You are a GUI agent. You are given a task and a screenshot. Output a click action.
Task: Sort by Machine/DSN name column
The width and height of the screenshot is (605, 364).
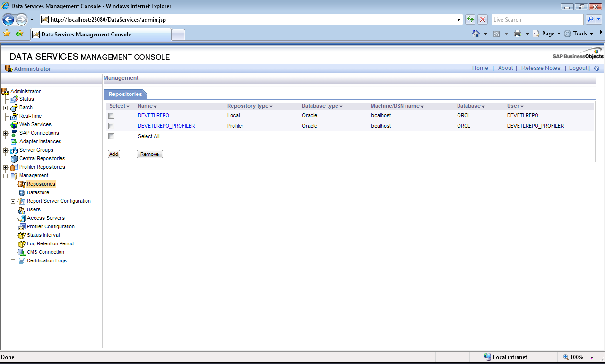click(x=397, y=106)
